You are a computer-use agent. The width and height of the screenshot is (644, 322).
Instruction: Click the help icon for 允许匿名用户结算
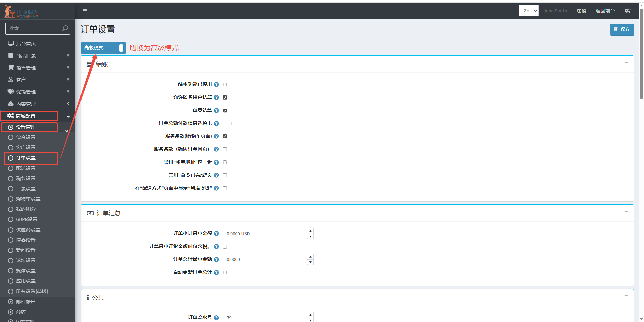point(216,98)
